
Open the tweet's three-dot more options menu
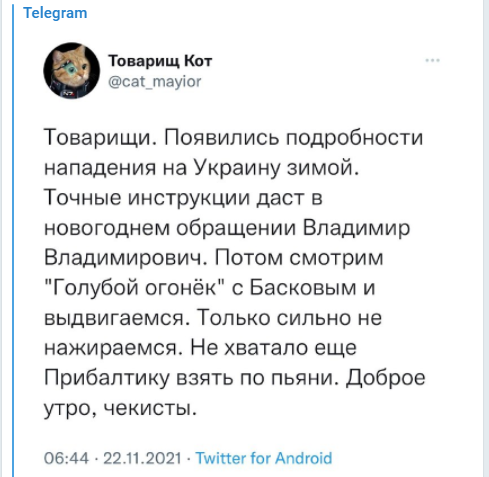coord(432,60)
